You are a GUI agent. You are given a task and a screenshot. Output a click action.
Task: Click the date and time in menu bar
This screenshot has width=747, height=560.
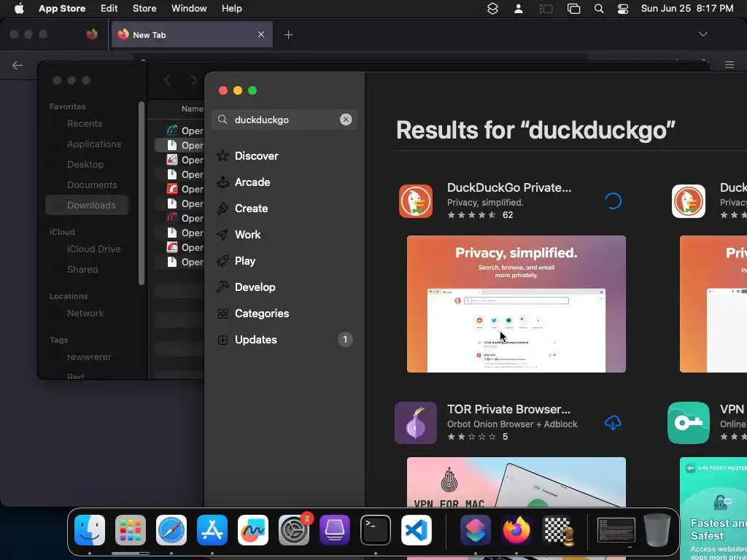click(687, 8)
